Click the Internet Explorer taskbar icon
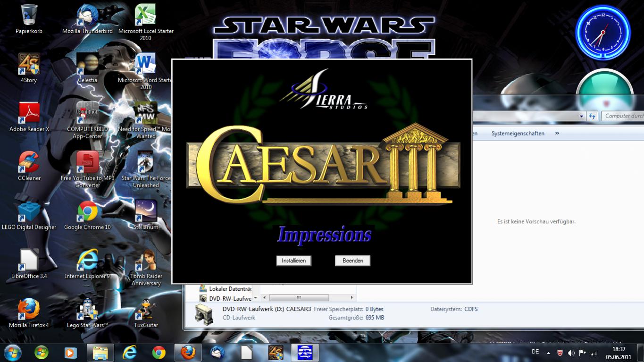The width and height of the screenshot is (644, 362). (x=129, y=353)
